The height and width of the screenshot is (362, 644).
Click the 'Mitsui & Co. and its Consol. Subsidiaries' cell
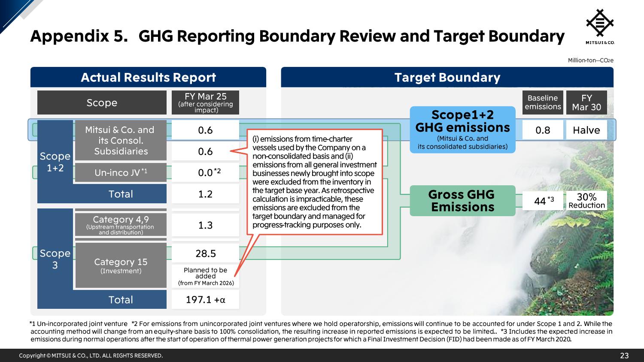coord(121,140)
